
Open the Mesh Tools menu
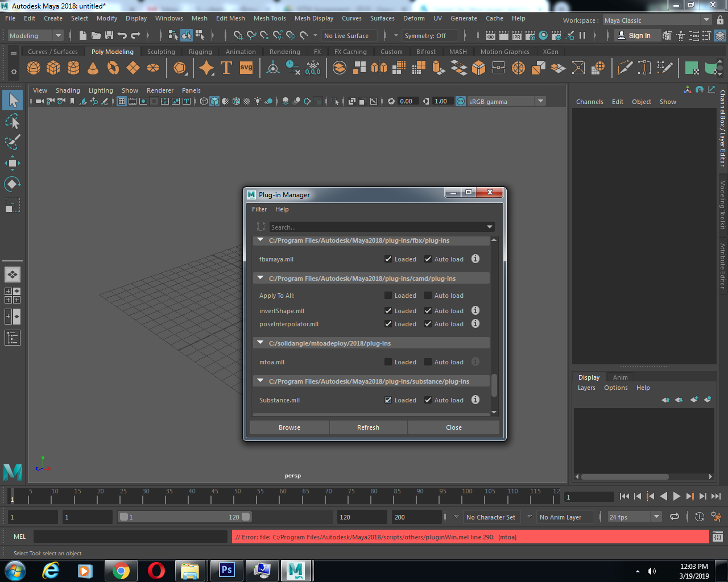270,18
